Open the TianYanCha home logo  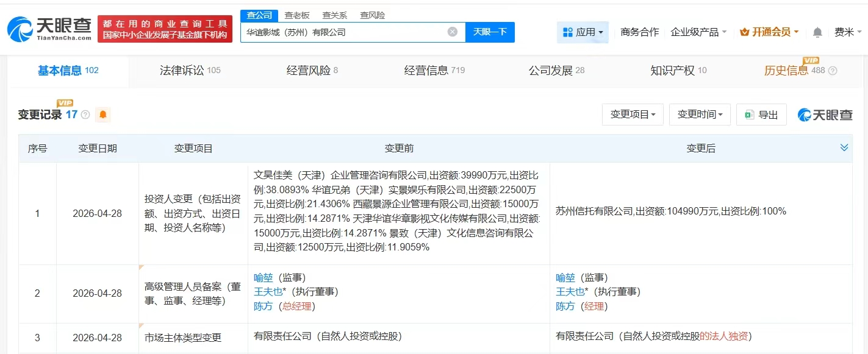click(49, 29)
